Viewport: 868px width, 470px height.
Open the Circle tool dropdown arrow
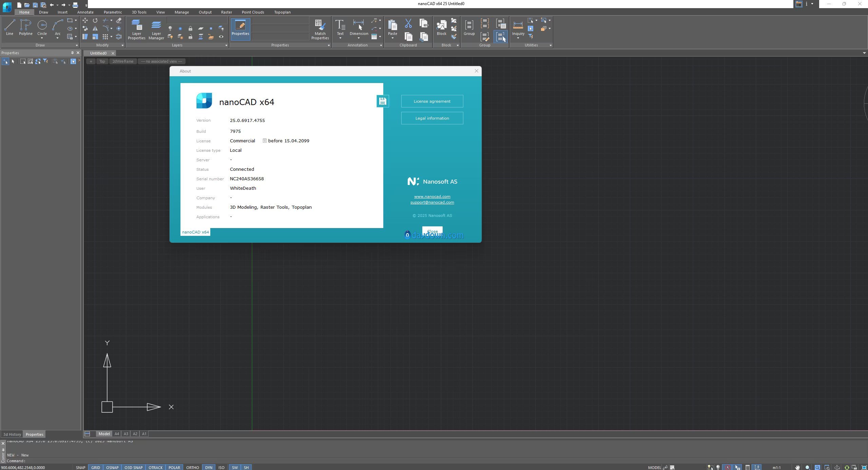[x=42, y=38]
